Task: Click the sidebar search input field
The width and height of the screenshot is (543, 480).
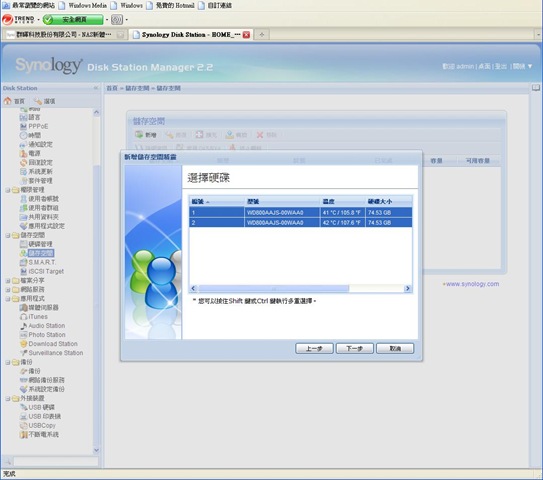Action: coord(56,461)
